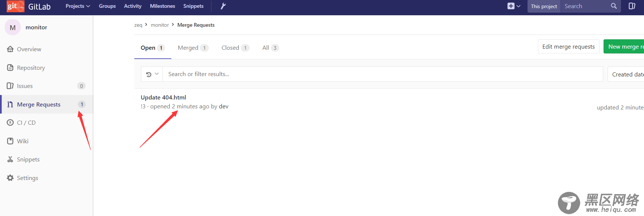Click the Issues sidebar icon

click(10, 86)
